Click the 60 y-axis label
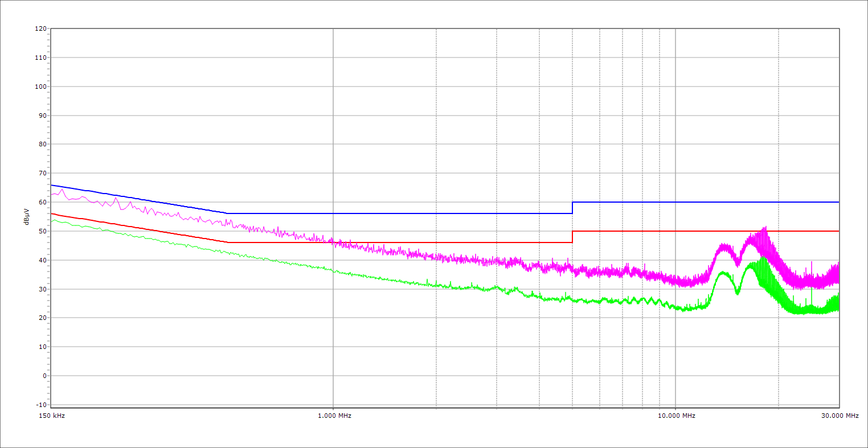This screenshot has height=448, width=868. (42, 202)
